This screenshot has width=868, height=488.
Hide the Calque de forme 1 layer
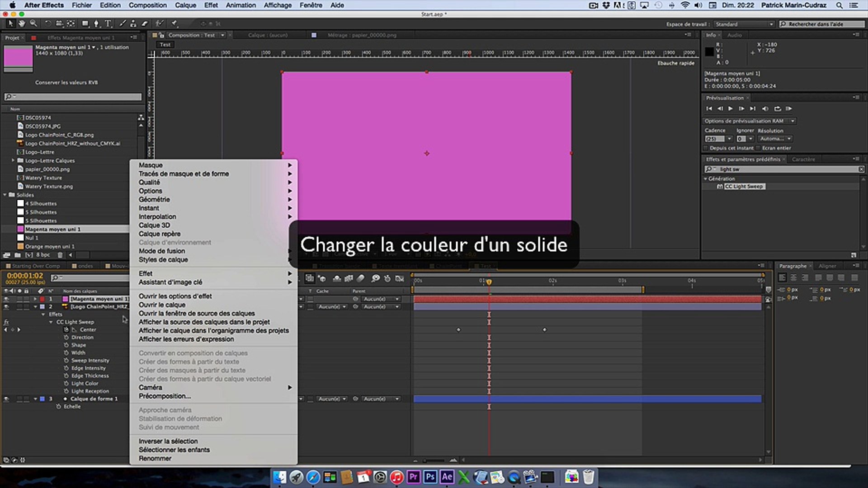[6, 399]
